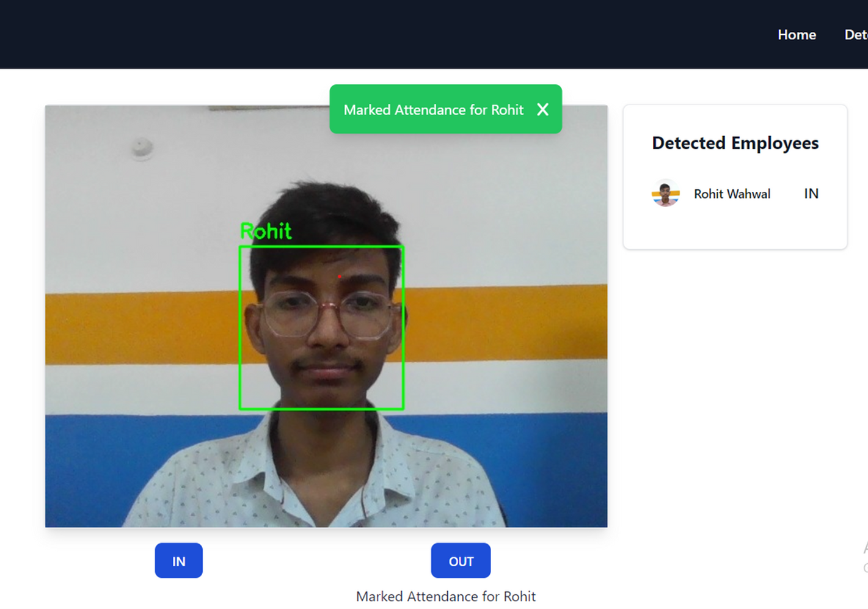Click Rohit Wahwal's avatar thumbnail
868x609 pixels.
[x=665, y=194]
